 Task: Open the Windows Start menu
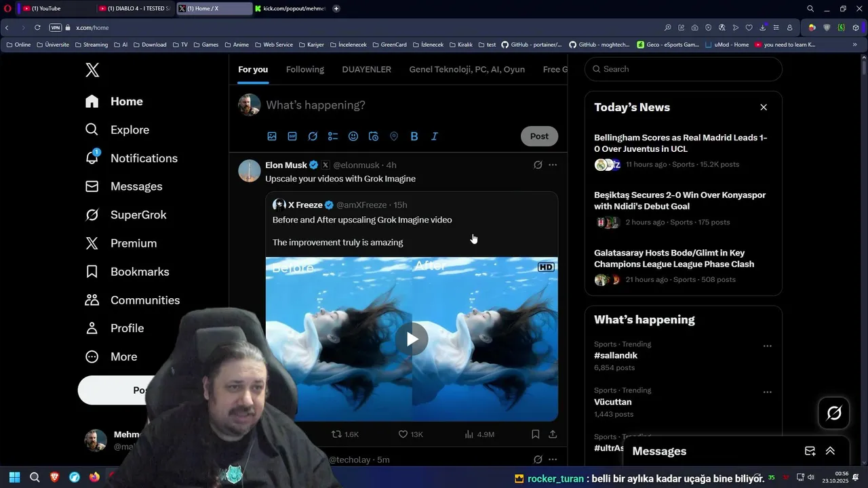[14, 477]
